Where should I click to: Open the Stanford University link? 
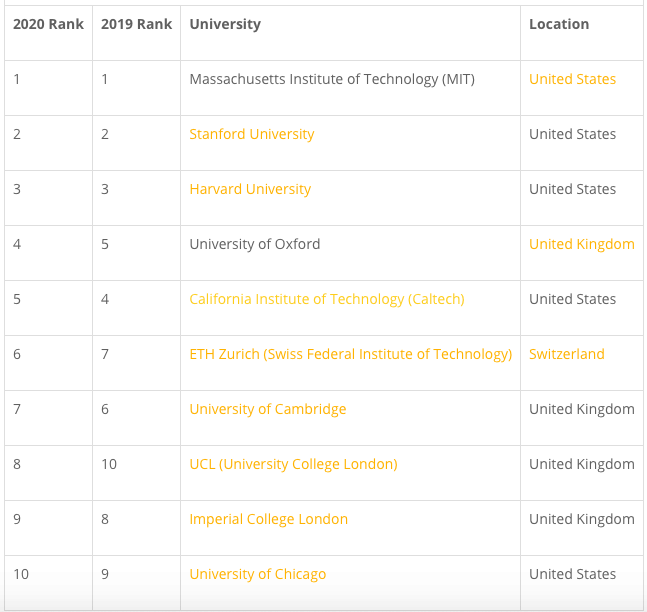(251, 134)
